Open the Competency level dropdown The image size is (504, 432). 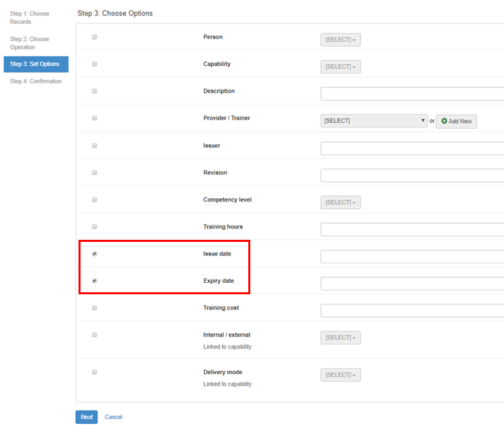pos(340,203)
